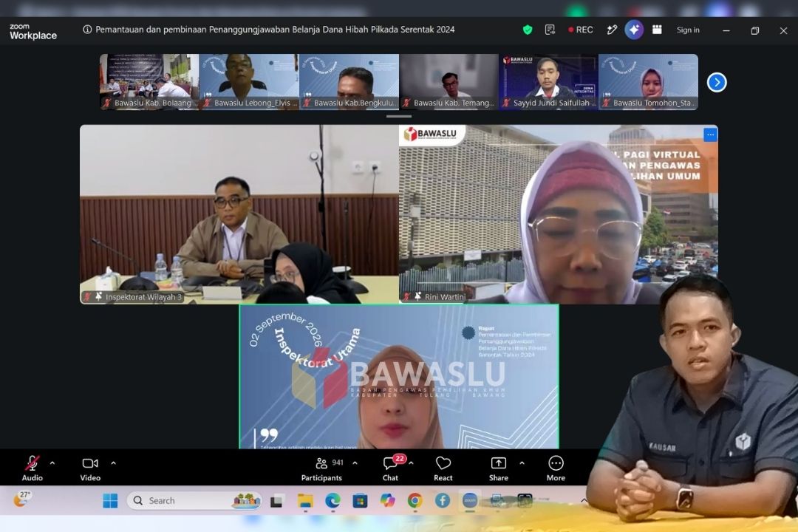The height and width of the screenshot is (532, 798).
Task: Open Microsoft Store from the taskbar
Action: [x=360, y=501]
